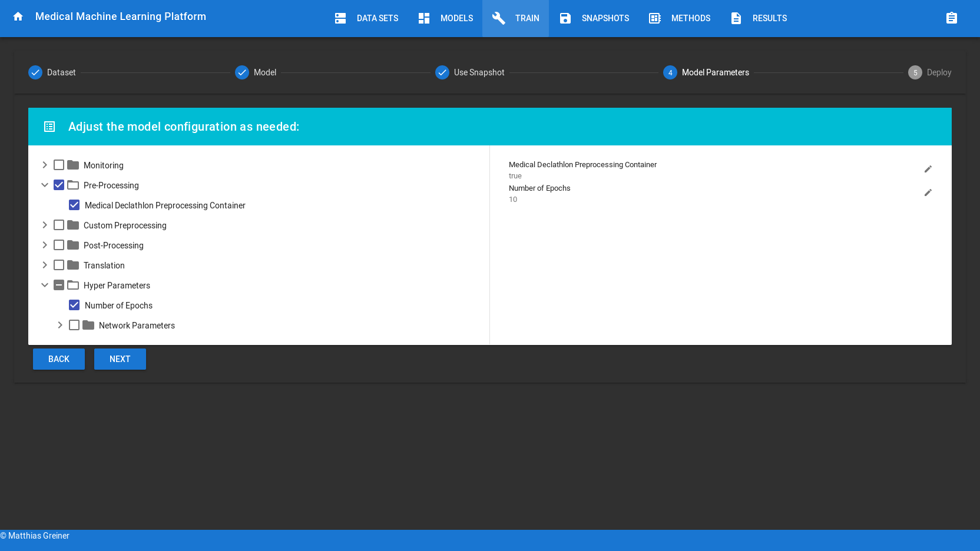Check the Translation checkbox

click(59, 265)
